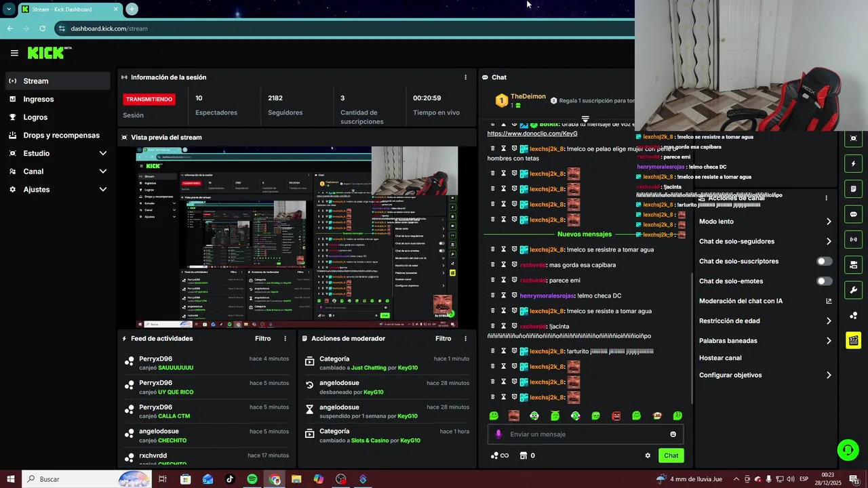Pick the first green emote in emote row
Image resolution: width=868 pixels, height=488 pixels.
click(x=494, y=415)
